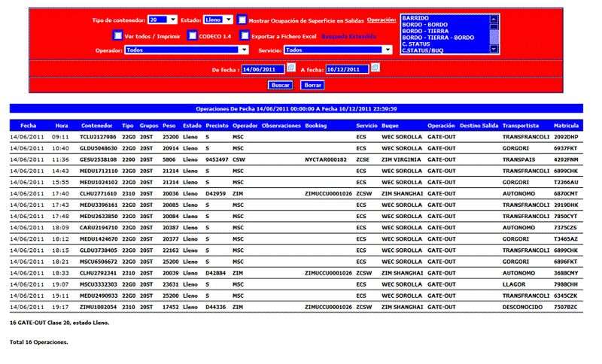Click container MEDU1024102 cell
The image size is (602, 364).
point(99,182)
